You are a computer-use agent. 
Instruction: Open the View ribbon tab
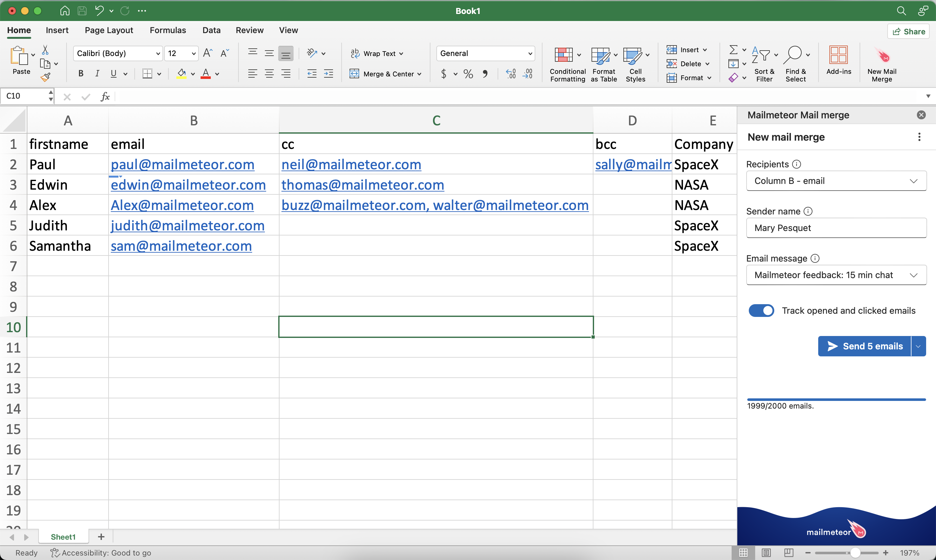tap(288, 30)
